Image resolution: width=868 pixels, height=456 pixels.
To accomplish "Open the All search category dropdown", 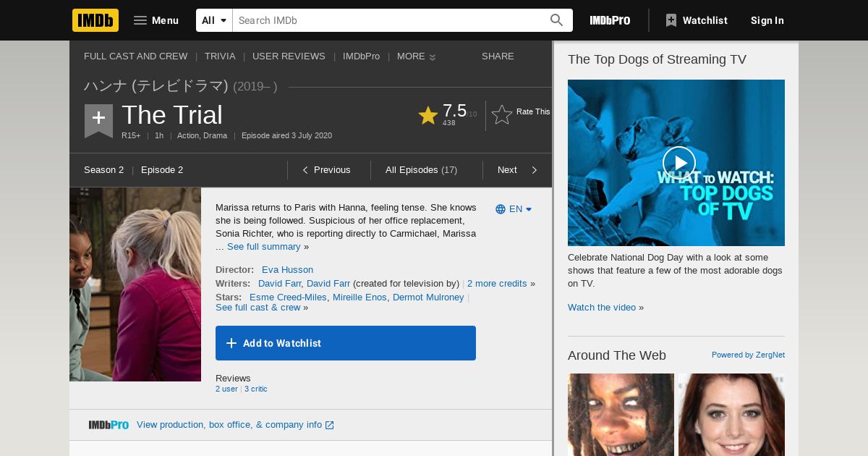I will point(214,20).
